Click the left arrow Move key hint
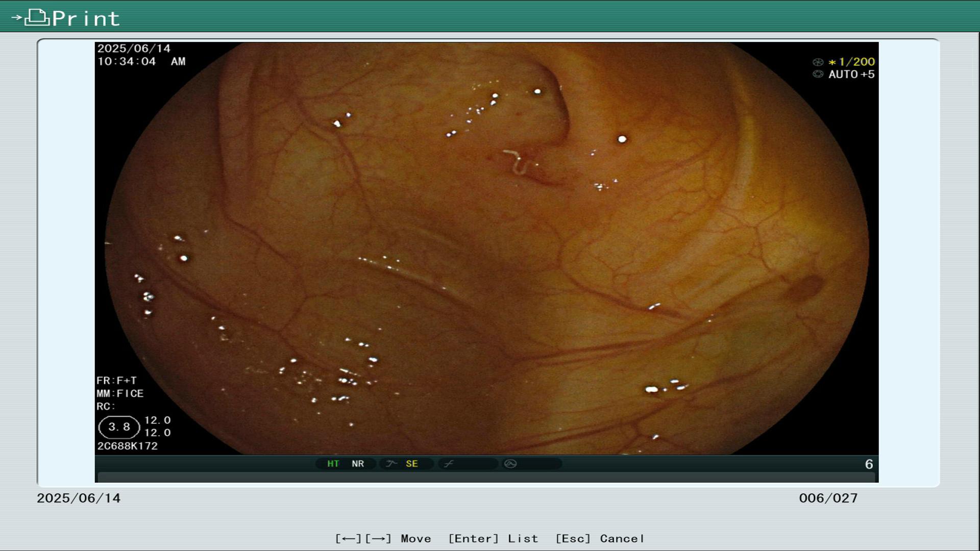 pos(348,539)
